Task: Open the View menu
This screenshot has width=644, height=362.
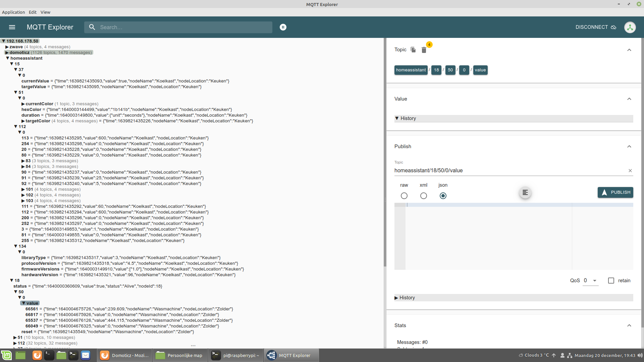Action: [x=45, y=12]
